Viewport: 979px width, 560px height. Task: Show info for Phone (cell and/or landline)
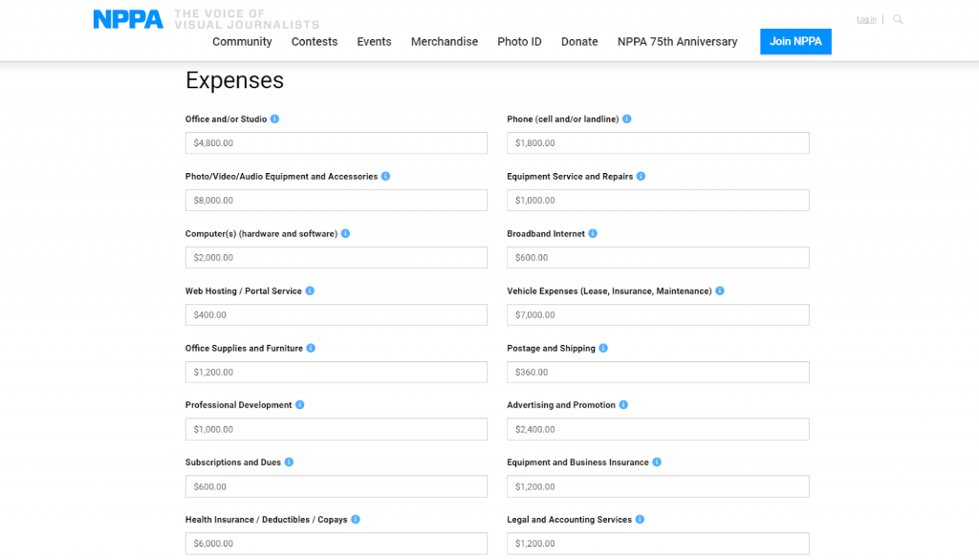pyautogui.click(x=627, y=118)
